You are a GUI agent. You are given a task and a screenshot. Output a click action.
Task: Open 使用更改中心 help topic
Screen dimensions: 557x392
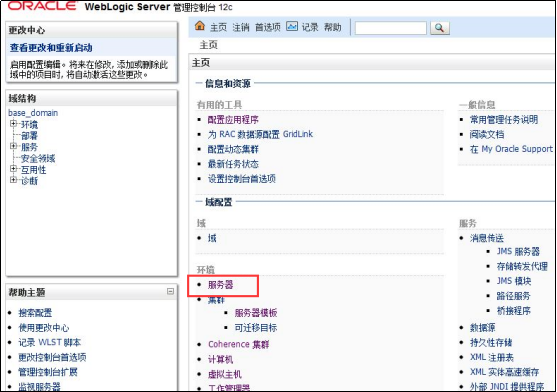[44, 327]
